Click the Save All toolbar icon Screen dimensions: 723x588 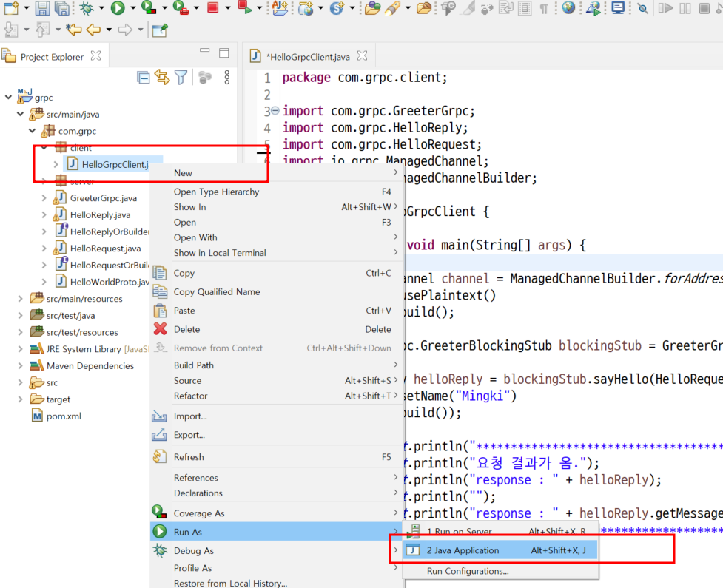coord(61,8)
